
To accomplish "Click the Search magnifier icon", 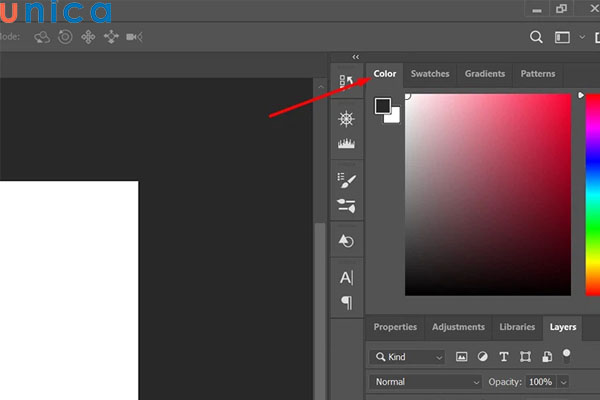I will tap(536, 37).
